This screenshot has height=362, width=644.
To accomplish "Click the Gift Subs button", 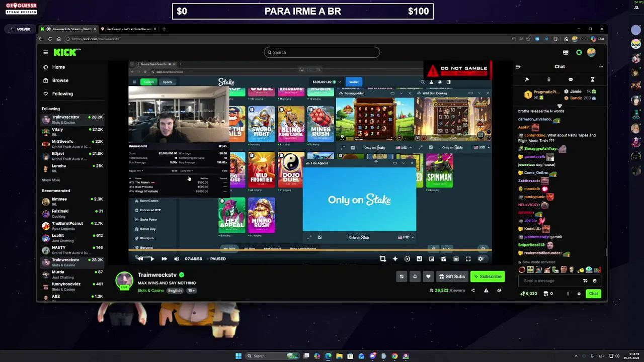I will click(x=452, y=277).
